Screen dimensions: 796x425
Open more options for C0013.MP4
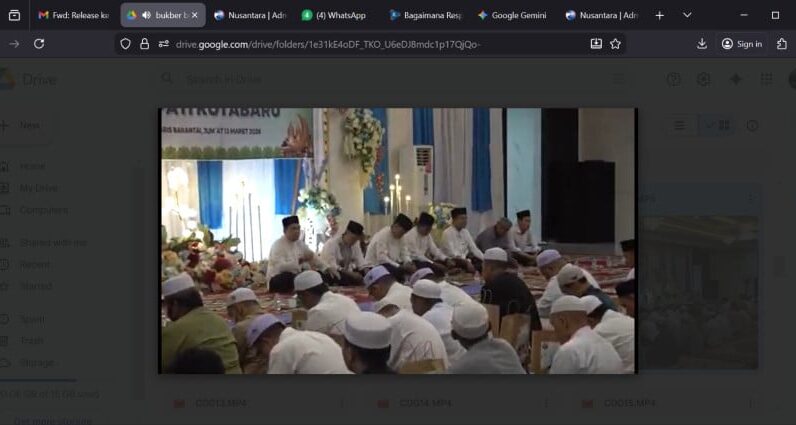342,403
